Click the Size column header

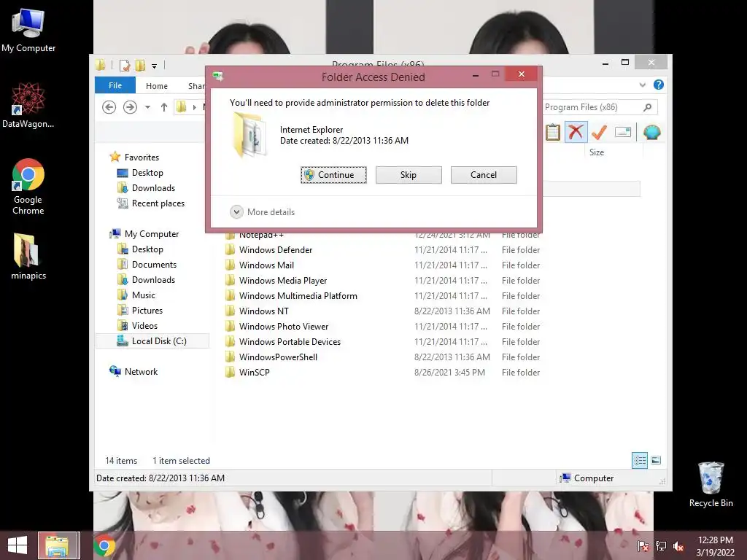597,152
